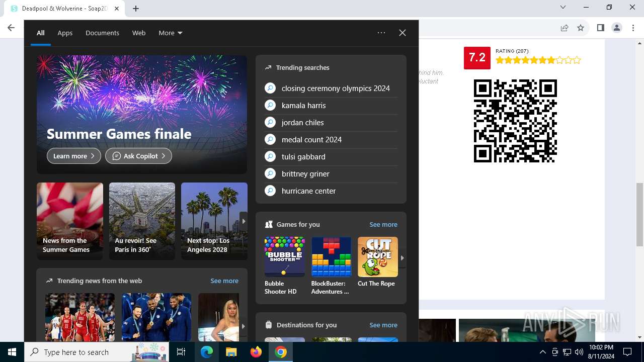Advance the Games for you carousel arrow
The height and width of the screenshot is (362, 644).
(x=402, y=258)
